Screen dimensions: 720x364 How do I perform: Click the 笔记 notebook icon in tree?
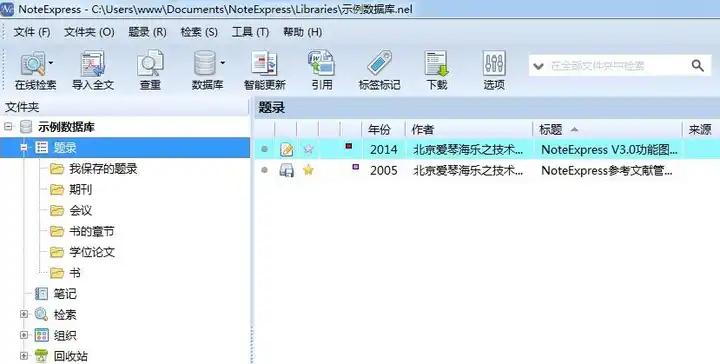[x=41, y=294]
